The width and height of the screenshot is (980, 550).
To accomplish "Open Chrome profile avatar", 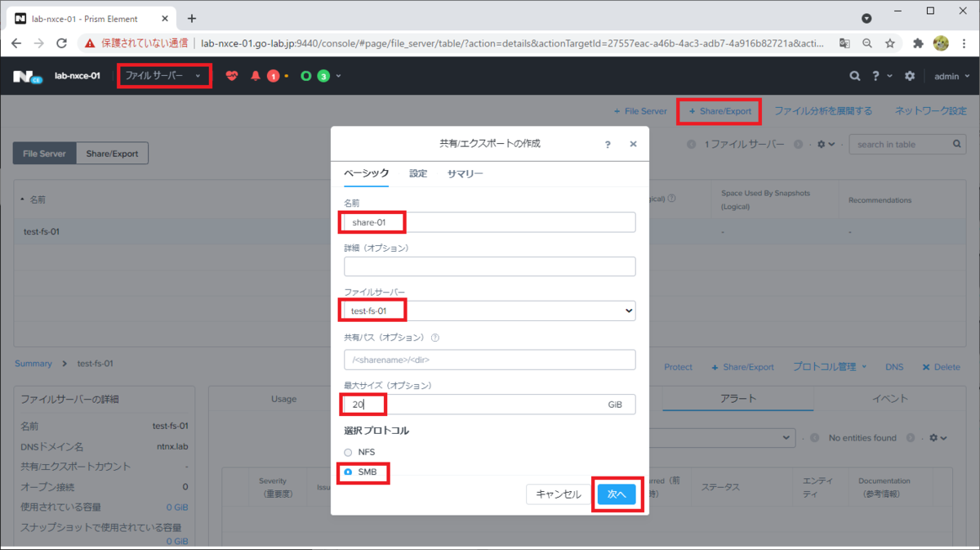I will click(941, 42).
